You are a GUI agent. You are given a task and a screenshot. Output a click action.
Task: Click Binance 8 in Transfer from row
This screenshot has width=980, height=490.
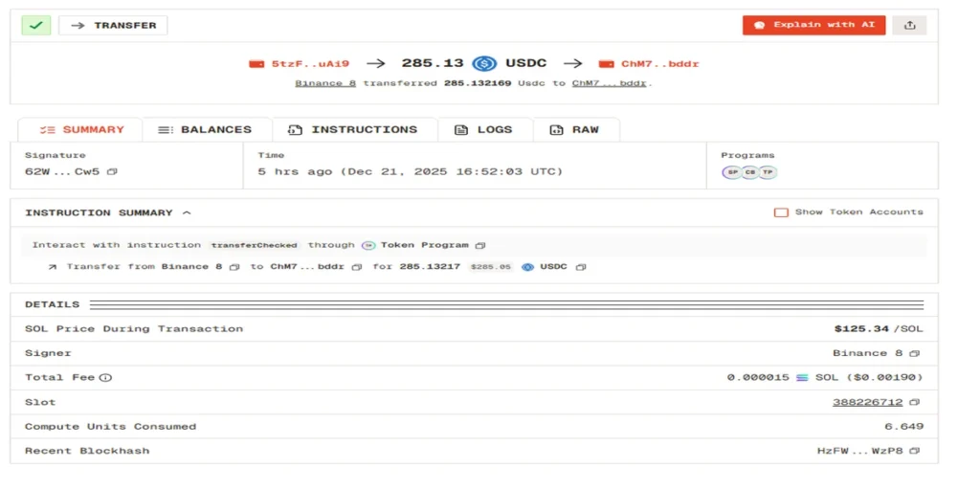191,267
